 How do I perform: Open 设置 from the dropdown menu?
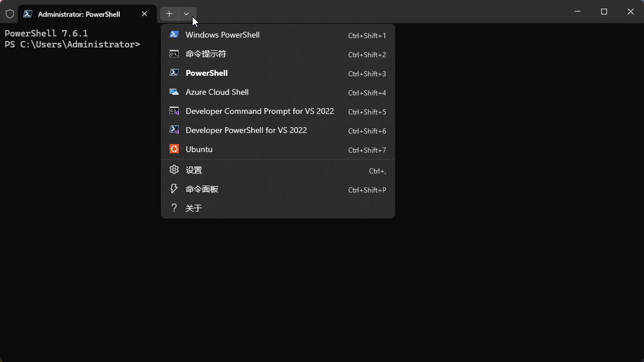click(x=278, y=170)
